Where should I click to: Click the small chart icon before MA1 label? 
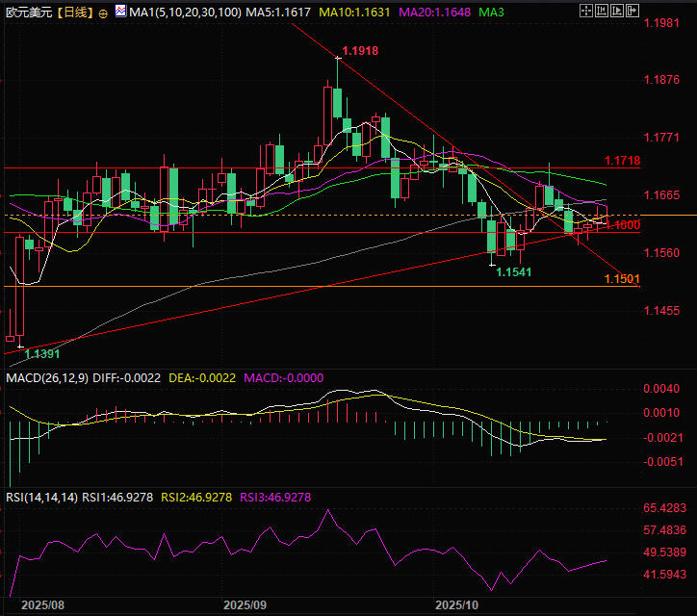point(120,12)
